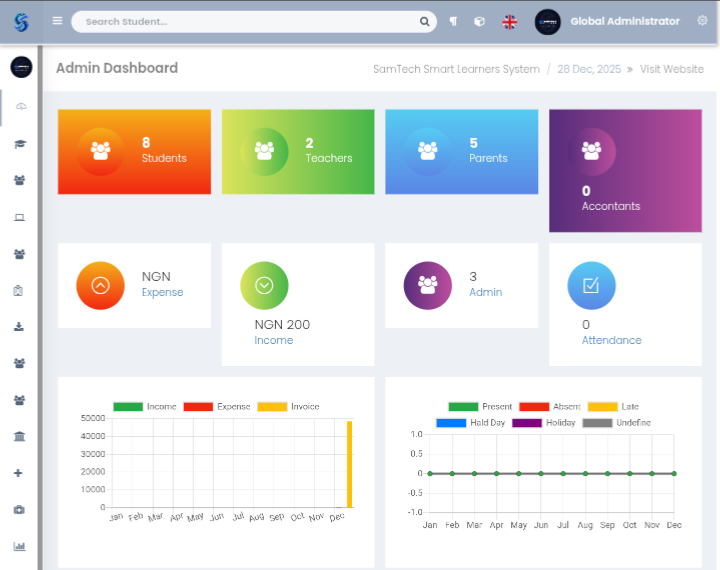Toggle the Present legend series

click(480, 406)
